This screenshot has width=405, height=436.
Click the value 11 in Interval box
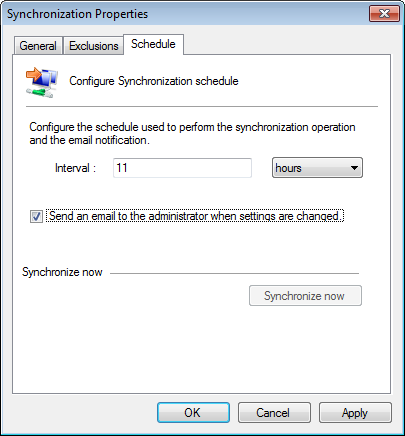pyautogui.click(x=122, y=167)
